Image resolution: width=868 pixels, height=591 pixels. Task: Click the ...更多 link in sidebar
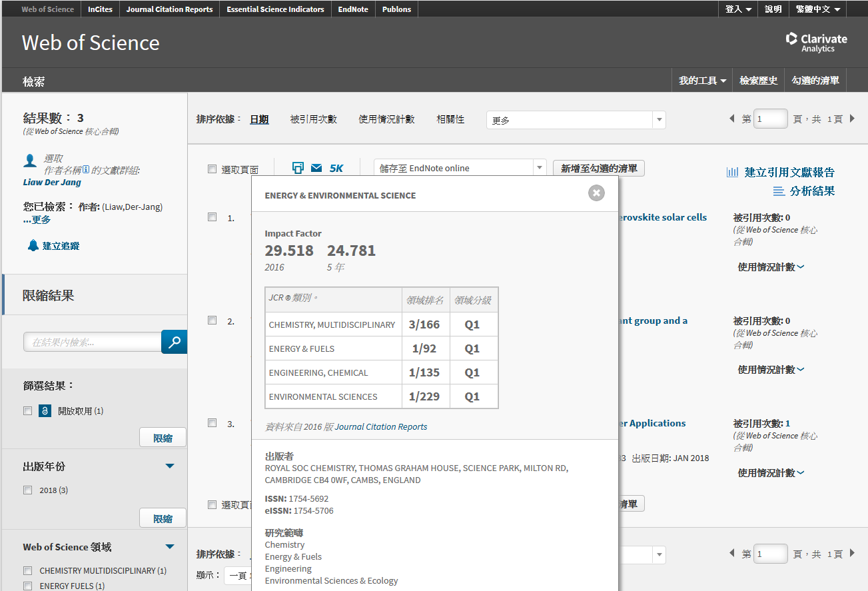[x=37, y=219]
